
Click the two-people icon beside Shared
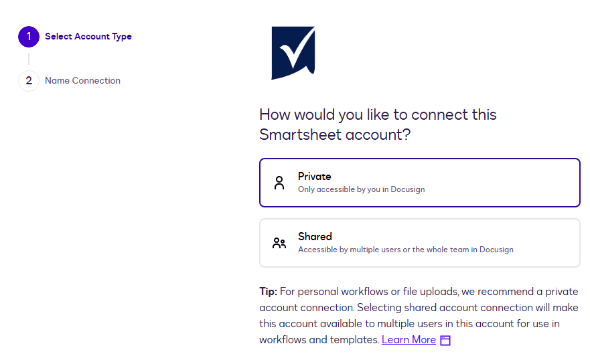point(279,243)
